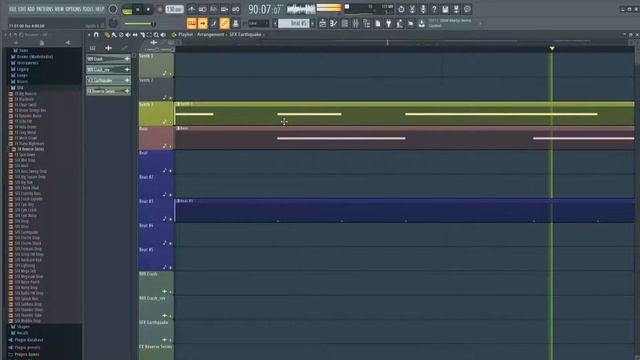Screen dimensions: 640x360
Task: Toggle the metronome icon in the transport bar
Action: pos(191,9)
